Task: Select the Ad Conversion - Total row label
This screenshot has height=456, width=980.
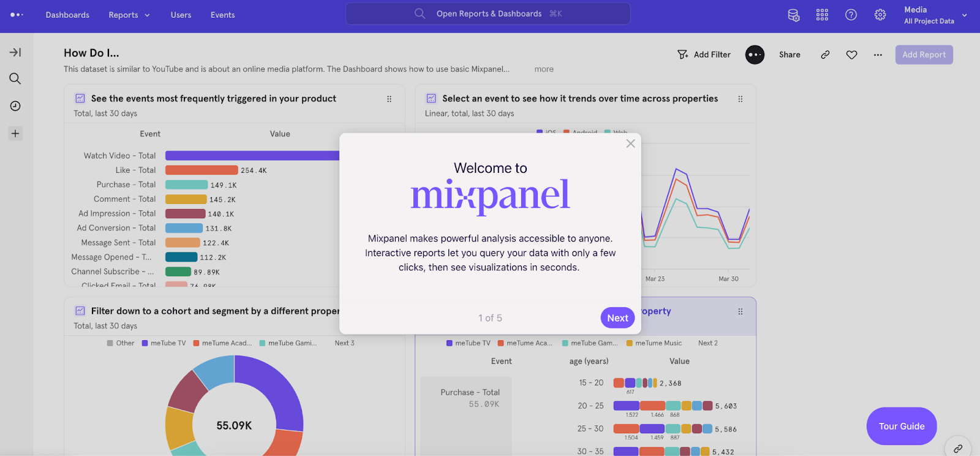Action: click(x=116, y=228)
